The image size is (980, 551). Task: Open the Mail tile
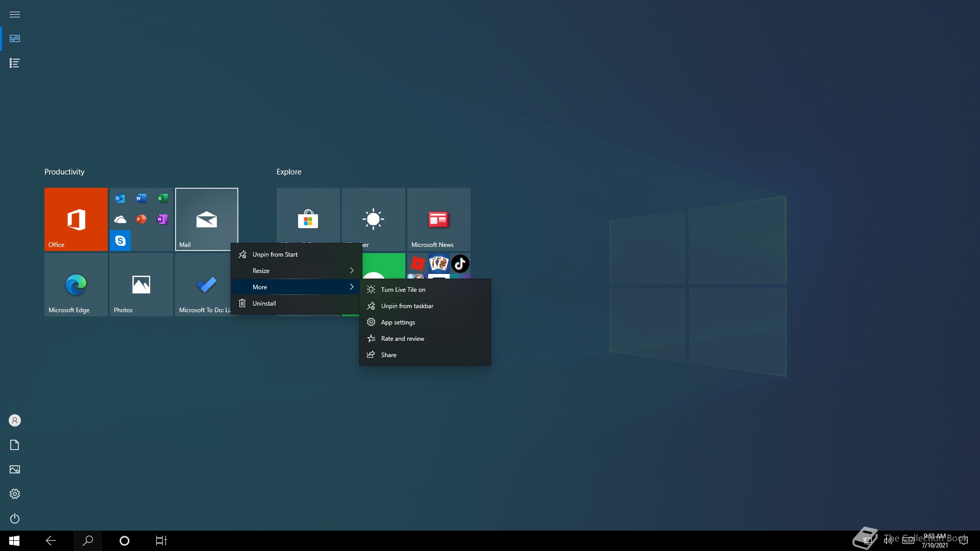pos(207,219)
